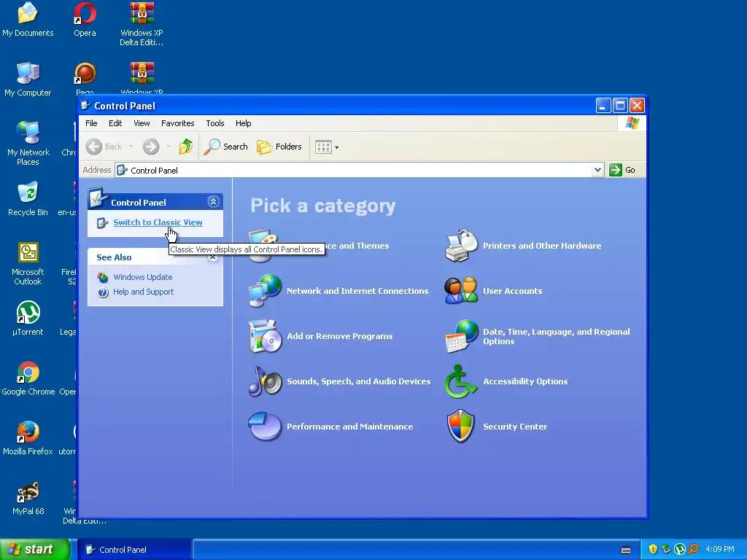This screenshot has width=747, height=560.
Task: Collapse the Control Panel side pane section
Action: 213,202
